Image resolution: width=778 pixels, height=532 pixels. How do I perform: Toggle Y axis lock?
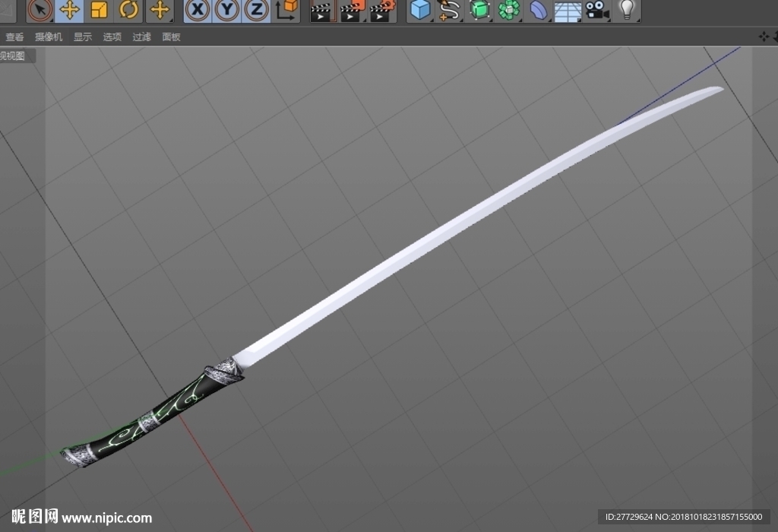(x=226, y=10)
